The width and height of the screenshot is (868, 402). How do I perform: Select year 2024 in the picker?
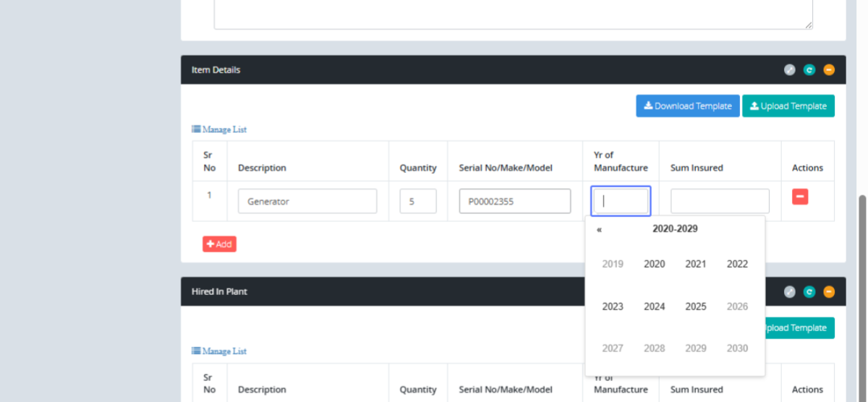click(654, 307)
